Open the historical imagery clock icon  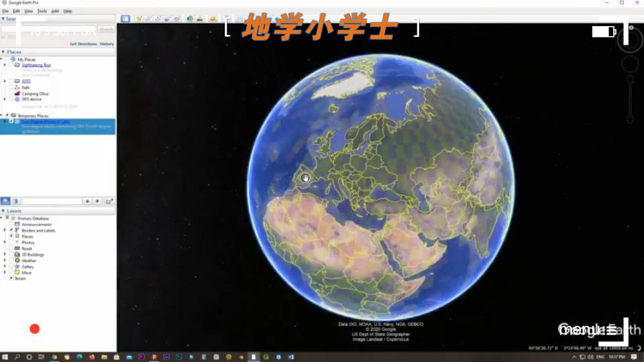click(x=190, y=19)
